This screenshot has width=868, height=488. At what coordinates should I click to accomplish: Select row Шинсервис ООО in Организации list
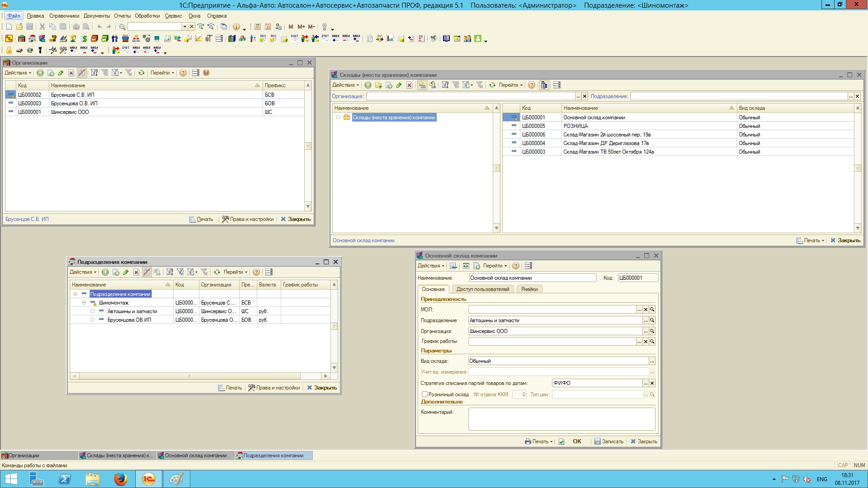point(155,112)
